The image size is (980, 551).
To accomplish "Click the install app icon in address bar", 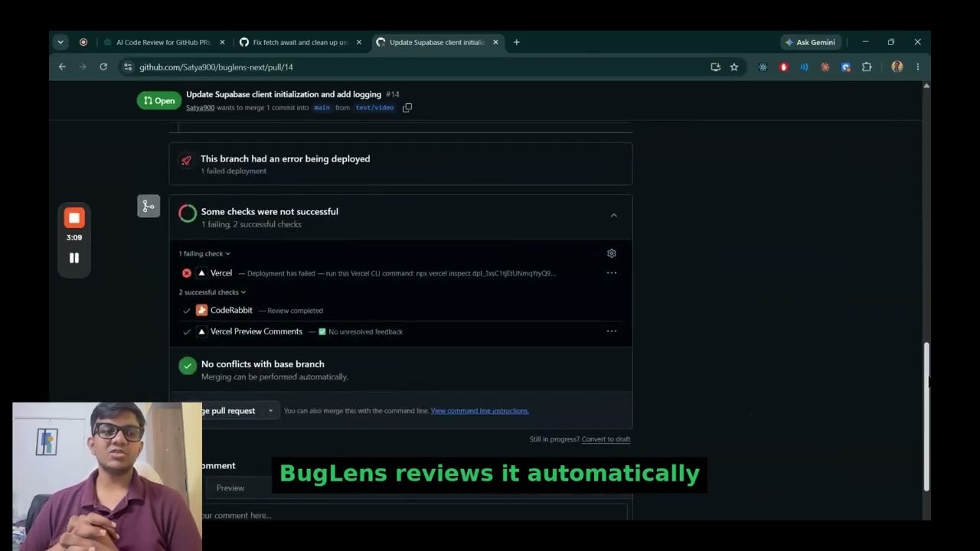I will click(x=715, y=67).
